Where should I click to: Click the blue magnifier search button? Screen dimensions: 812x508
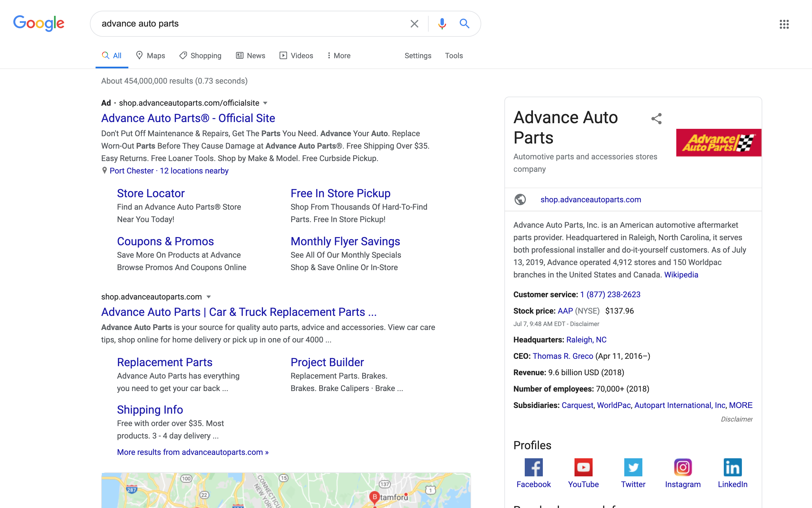click(464, 23)
